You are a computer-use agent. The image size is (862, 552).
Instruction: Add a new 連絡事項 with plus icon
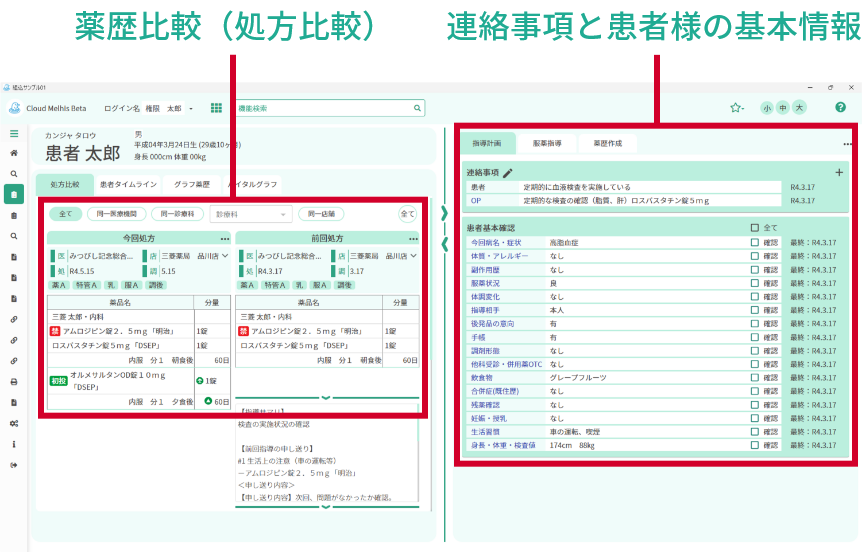pyautogui.click(x=838, y=173)
